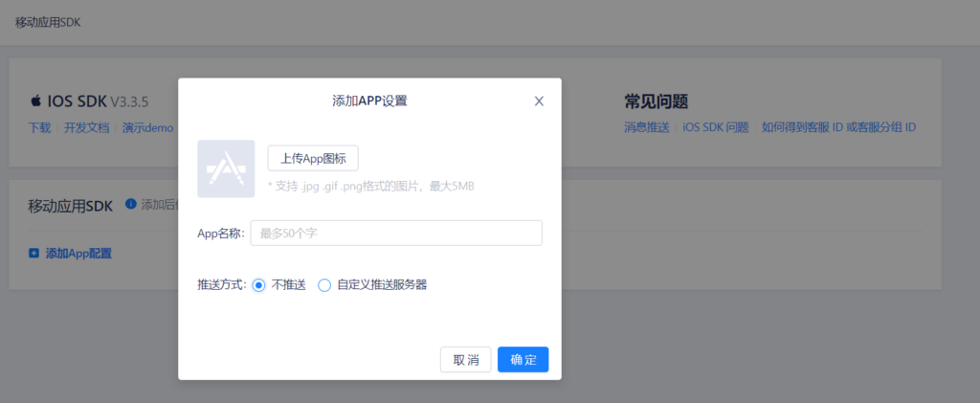Click the 添加APP设置 dialog title
The height and width of the screenshot is (403, 980).
click(x=370, y=101)
